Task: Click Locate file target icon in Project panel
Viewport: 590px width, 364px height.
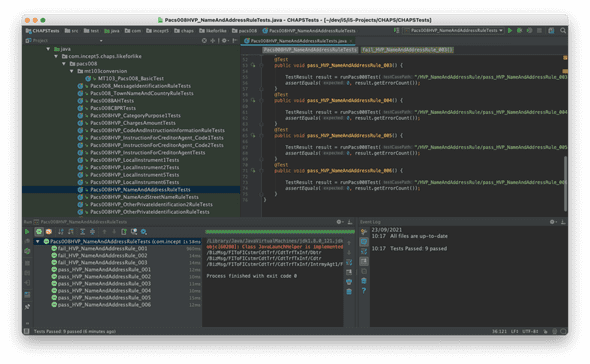Action: tap(204, 40)
